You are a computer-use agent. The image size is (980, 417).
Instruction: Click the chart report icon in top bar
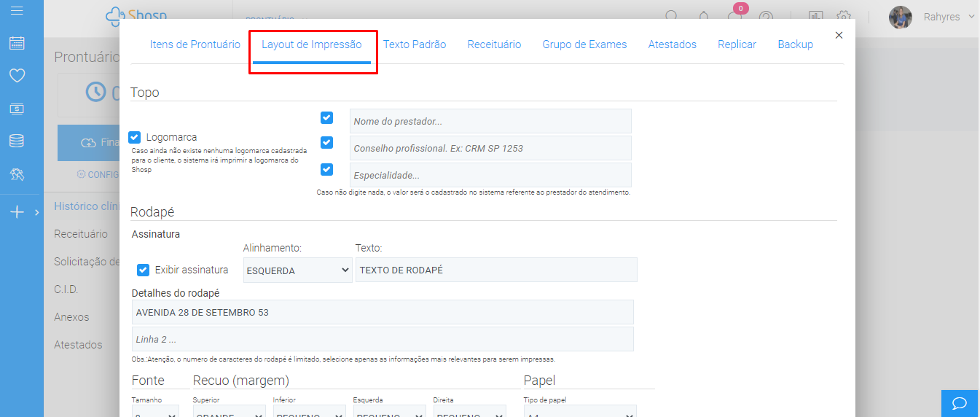click(x=815, y=16)
